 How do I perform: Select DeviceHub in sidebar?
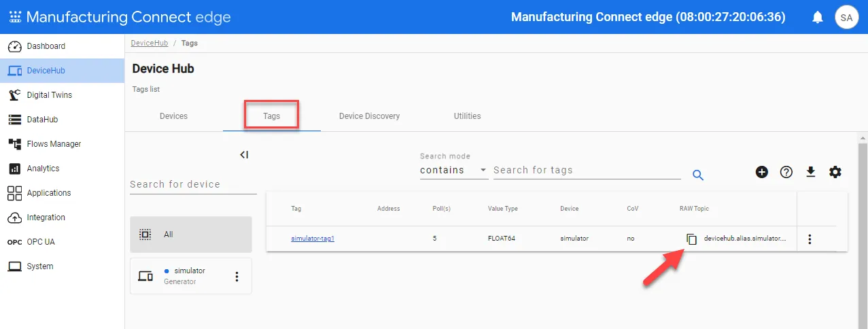pos(62,71)
